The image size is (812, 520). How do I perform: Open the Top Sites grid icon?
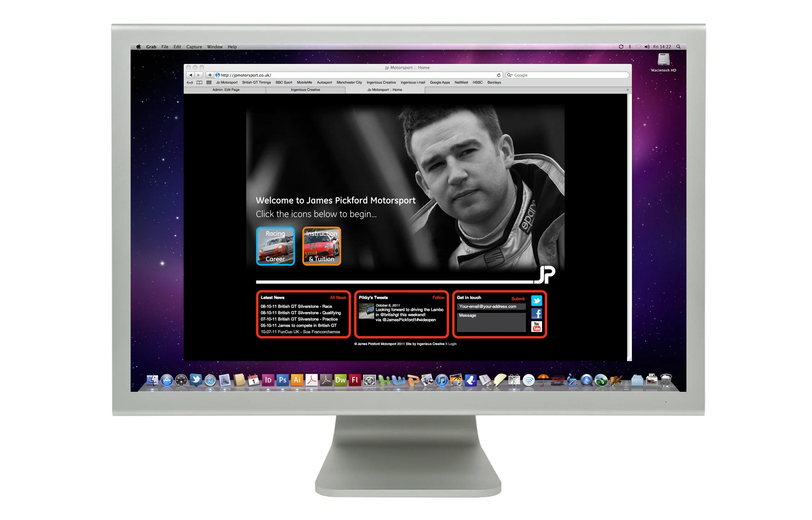(209, 83)
